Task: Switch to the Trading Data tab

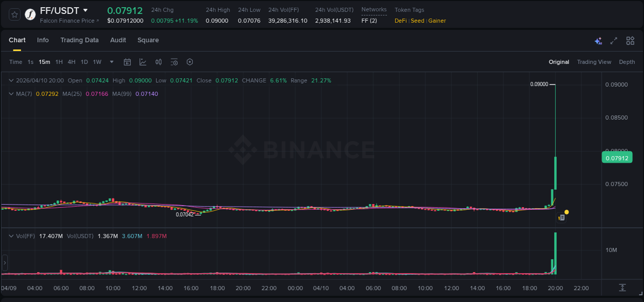Action: click(79, 40)
